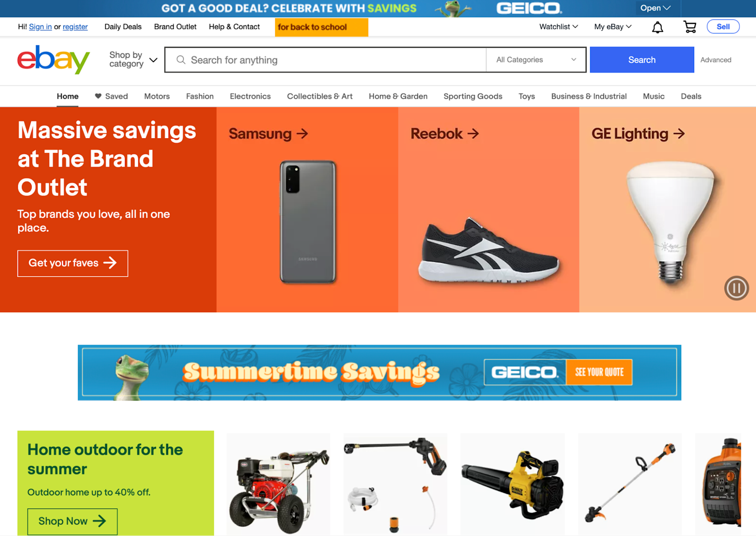
Task: Expand the Shop by category menu
Action: [133, 60]
